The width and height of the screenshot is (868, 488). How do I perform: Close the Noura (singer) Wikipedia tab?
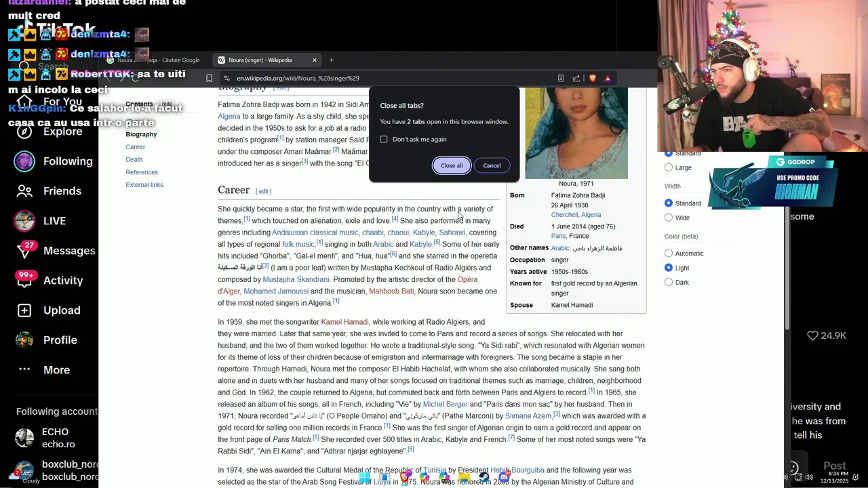(x=314, y=60)
